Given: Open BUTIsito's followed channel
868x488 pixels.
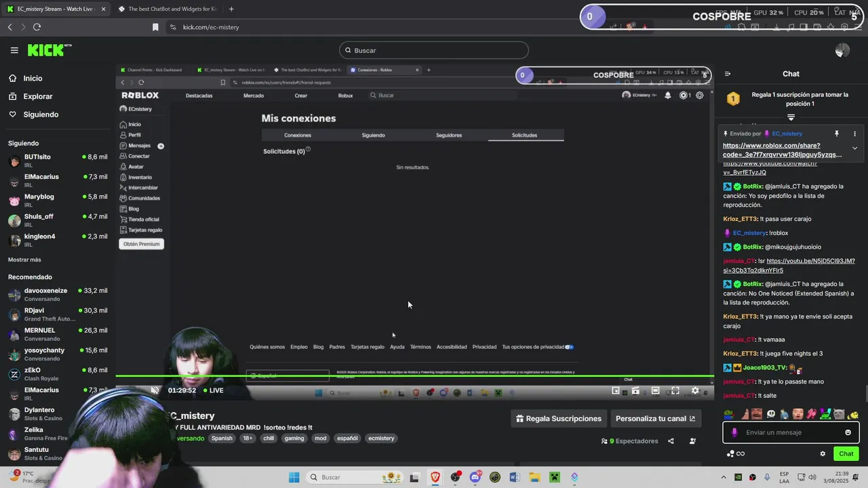Looking at the screenshot, I should (x=58, y=161).
